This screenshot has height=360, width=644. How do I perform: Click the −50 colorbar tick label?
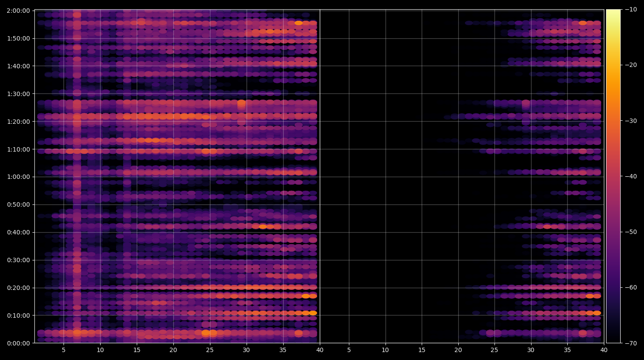tap(631, 232)
